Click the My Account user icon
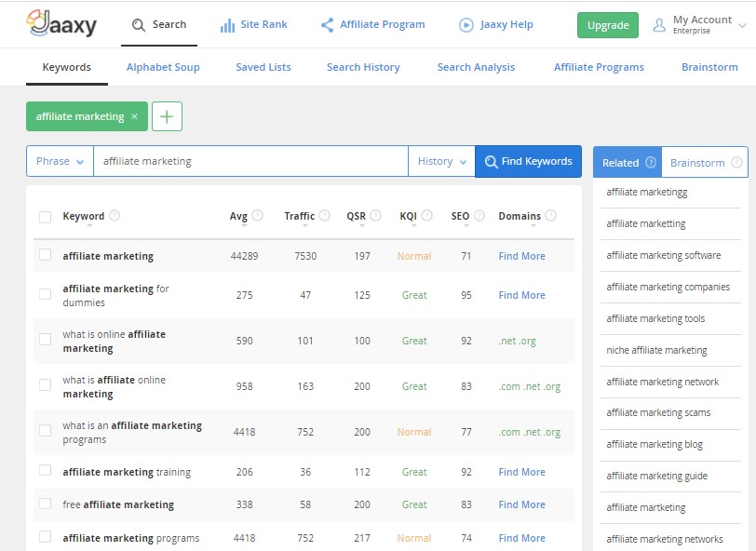Screen dimensions: 756x551 point(659,25)
